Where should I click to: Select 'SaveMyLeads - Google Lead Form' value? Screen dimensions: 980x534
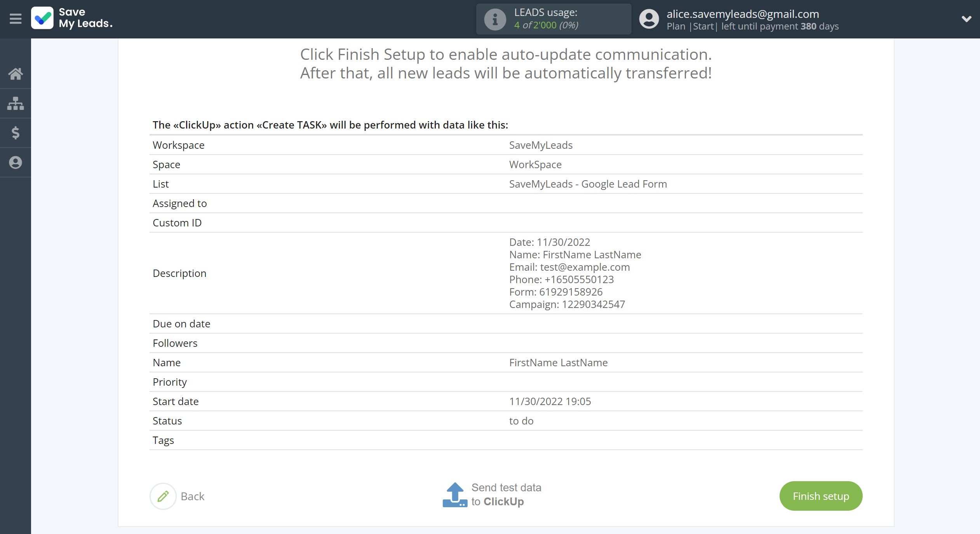588,184
